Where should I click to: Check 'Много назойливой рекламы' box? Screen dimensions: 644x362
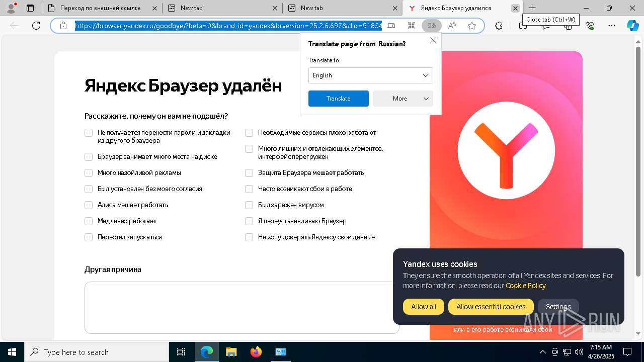coord(89,173)
